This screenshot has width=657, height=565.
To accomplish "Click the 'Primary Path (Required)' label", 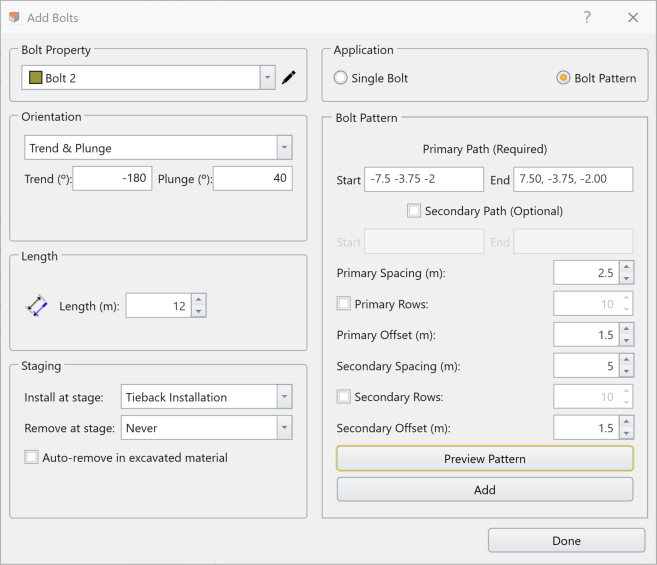I will 485,149.
